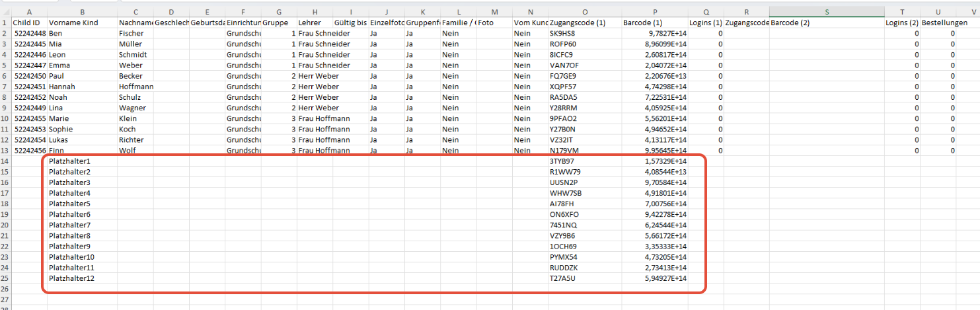Screen dimensions: 980x310
Task: Select access code cell SK9HS8
Action: click(x=584, y=34)
